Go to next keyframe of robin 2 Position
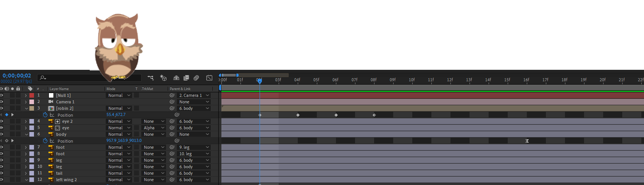This screenshot has height=185, width=644. click(13, 115)
